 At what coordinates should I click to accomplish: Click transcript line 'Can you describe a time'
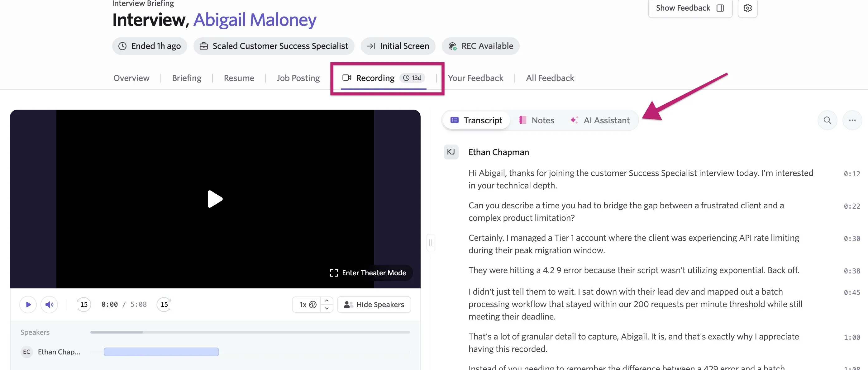[626, 211]
